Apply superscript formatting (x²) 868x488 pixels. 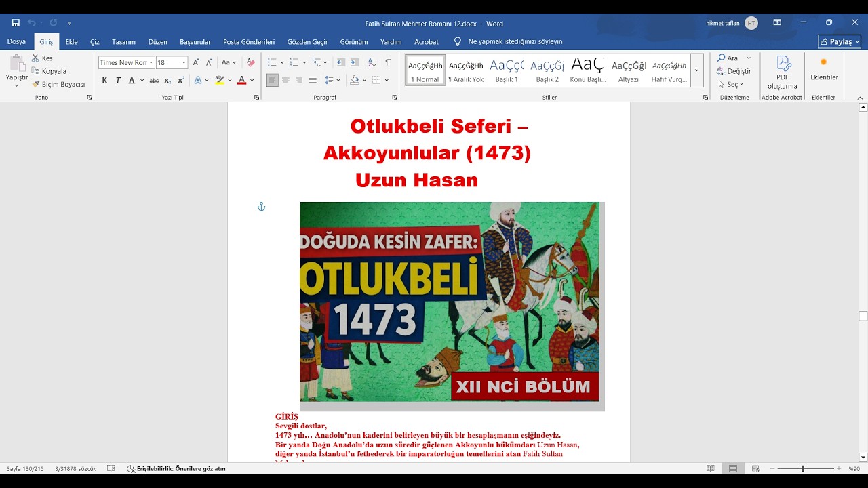[181, 80]
